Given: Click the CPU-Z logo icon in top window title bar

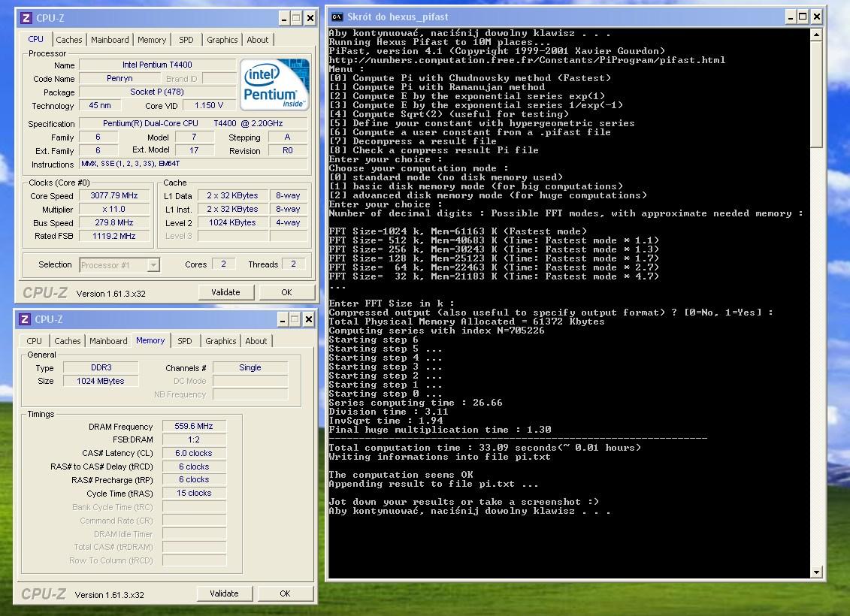Looking at the screenshot, I should tap(26, 18).
